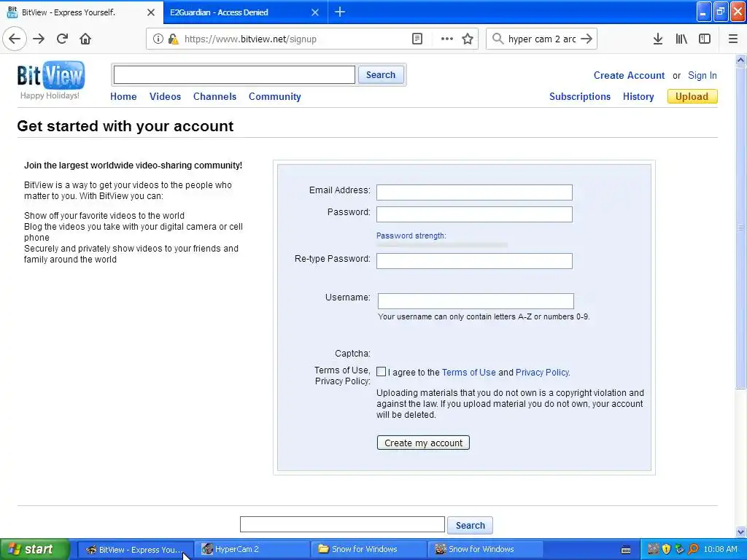Open the Library icon in toolbar
The height and width of the screenshot is (560, 747).
click(681, 39)
